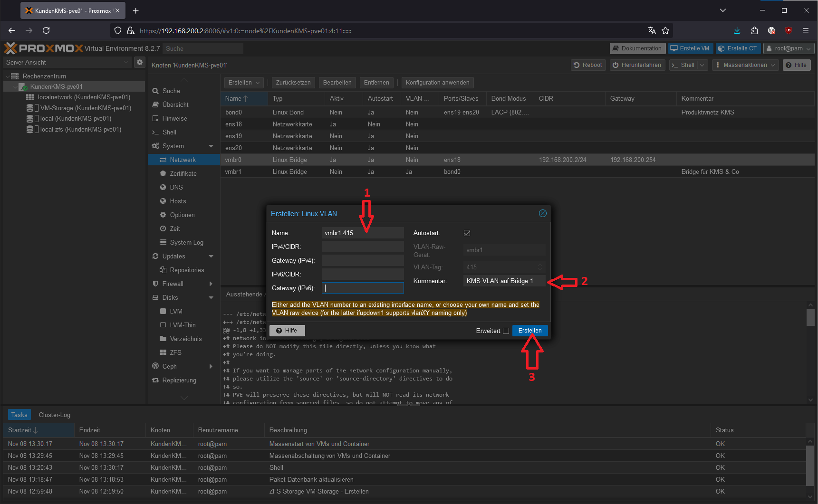Viewport: 818px width, 504px height.
Task: Open the Server-Ansicht view dropdown
Action: pyautogui.click(x=67, y=62)
